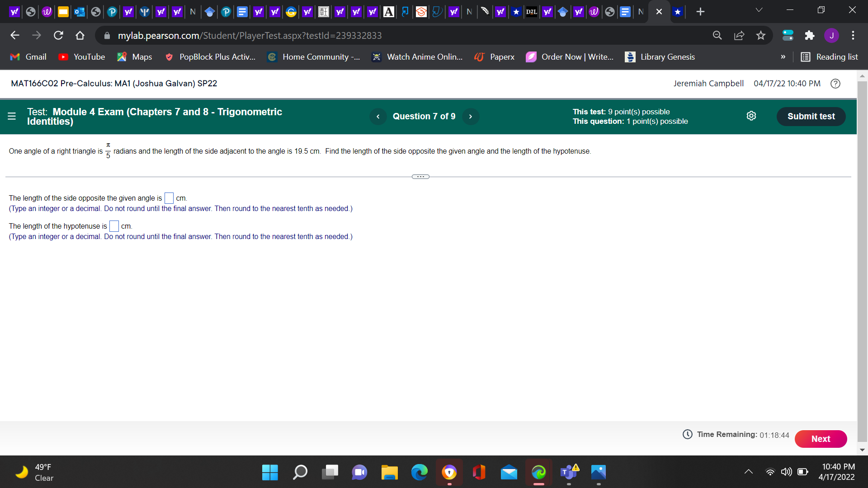
Task: Click the browser reload icon
Action: [58, 35]
